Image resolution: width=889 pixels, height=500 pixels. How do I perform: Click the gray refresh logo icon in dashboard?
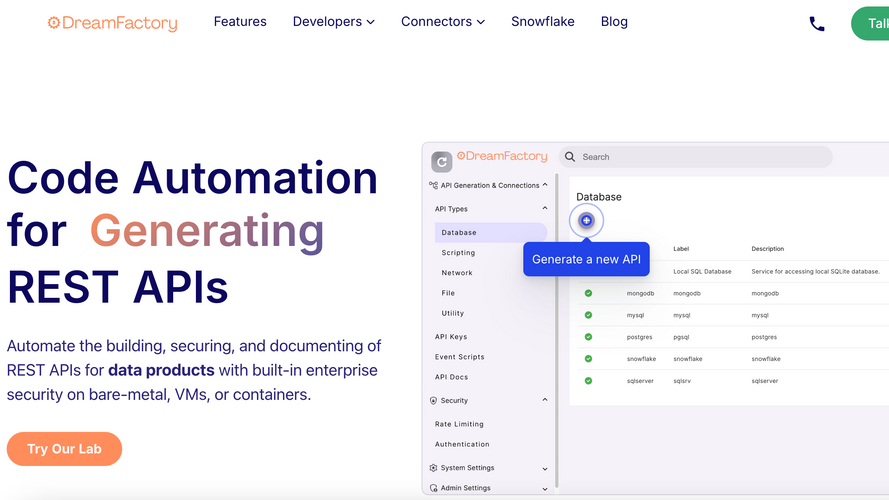click(x=441, y=162)
